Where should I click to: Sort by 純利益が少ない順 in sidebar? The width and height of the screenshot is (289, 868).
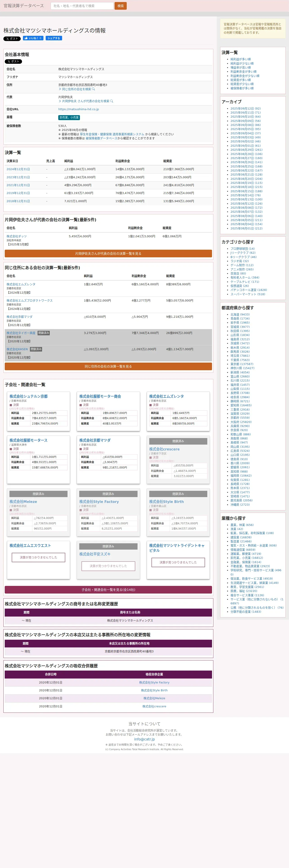[x=242, y=63]
